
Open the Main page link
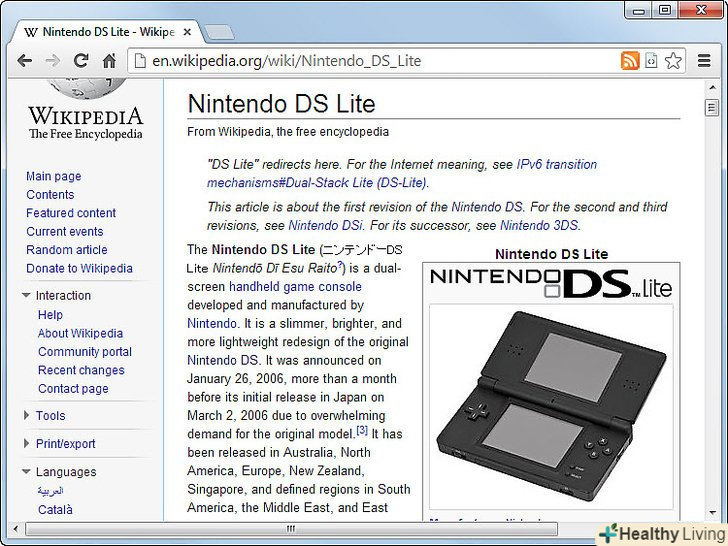(53, 176)
